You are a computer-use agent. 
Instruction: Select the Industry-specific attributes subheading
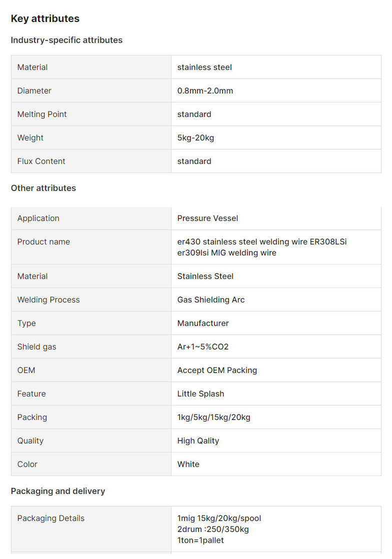tap(66, 40)
